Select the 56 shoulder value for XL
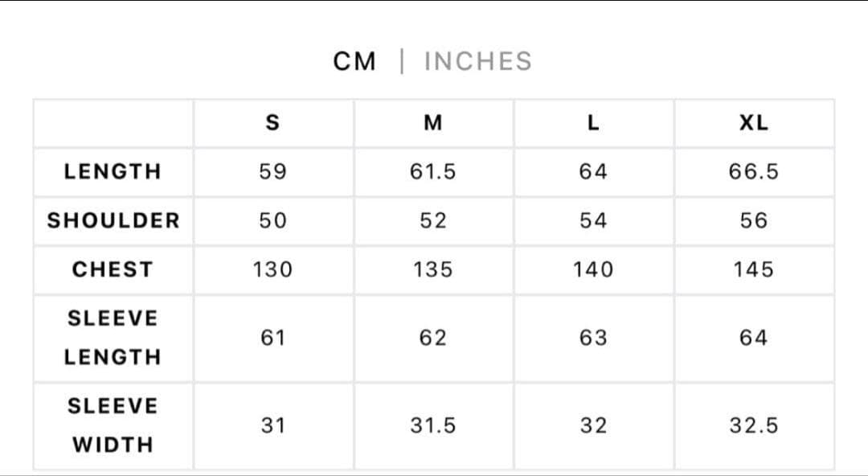The width and height of the screenshot is (868, 476). (x=754, y=220)
